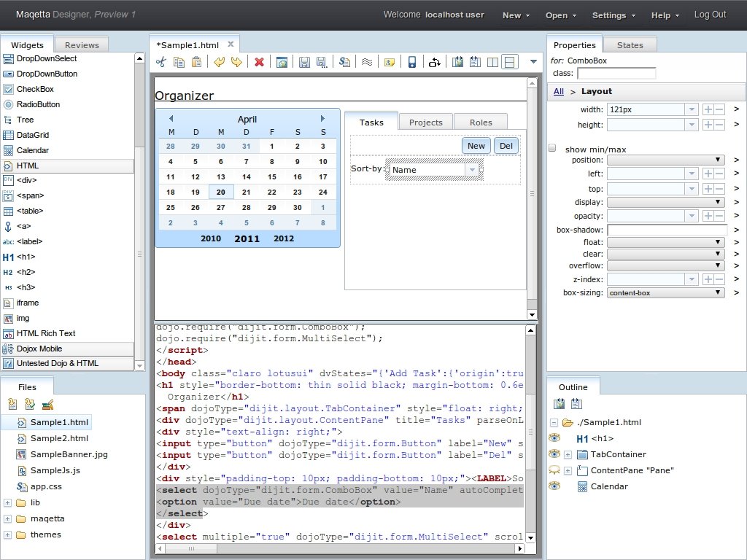Select the stacked horizontal split view icon
This screenshot has height=560, width=747.
click(x=510, y=62)
